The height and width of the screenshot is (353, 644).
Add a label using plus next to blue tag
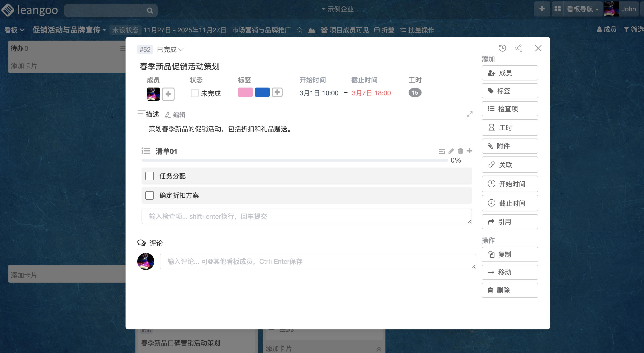(x=277, y=92)
